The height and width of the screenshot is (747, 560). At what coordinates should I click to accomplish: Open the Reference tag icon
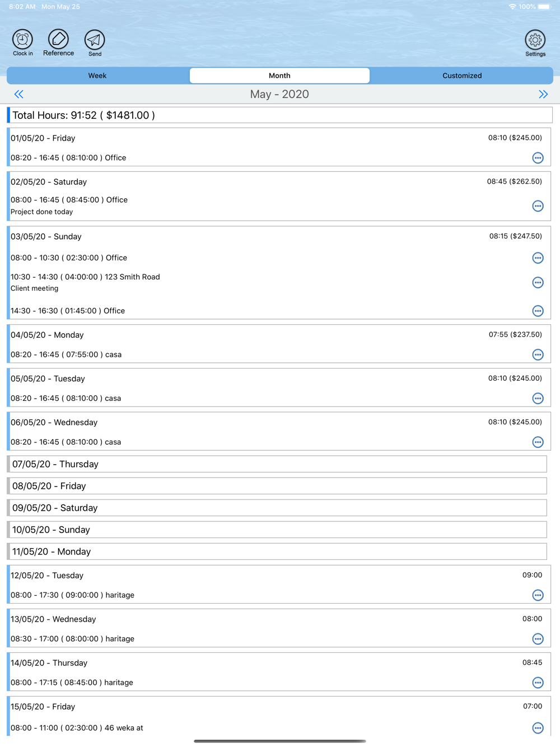tap(58, 40)
